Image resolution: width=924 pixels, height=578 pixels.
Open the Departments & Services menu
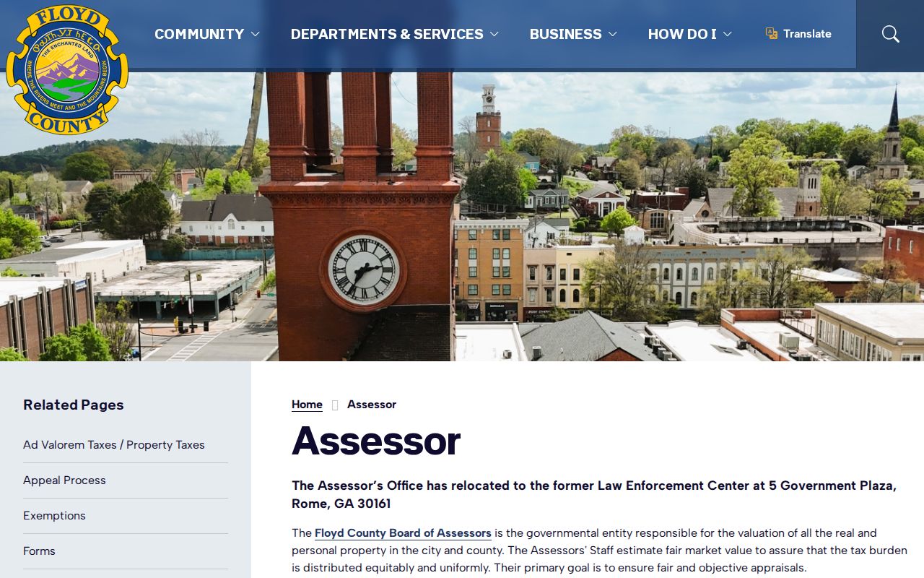[387, 34]
